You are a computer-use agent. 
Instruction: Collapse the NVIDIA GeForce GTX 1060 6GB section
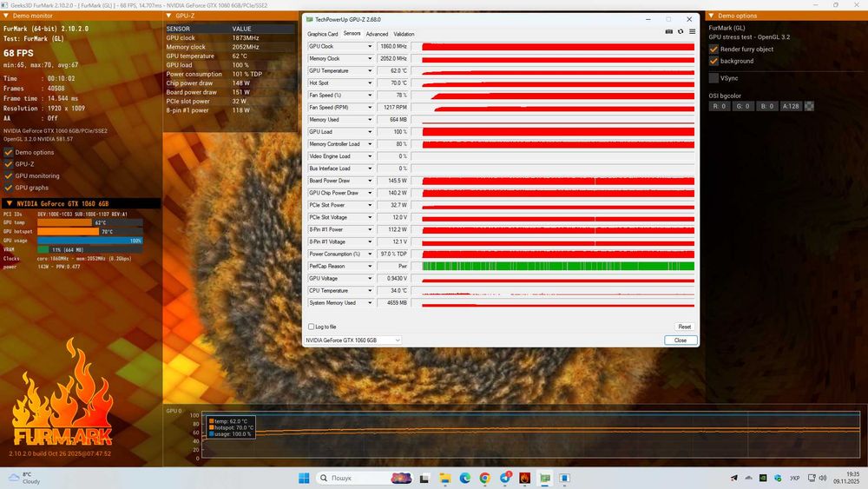pyautogui.click(x=9, y=204)
